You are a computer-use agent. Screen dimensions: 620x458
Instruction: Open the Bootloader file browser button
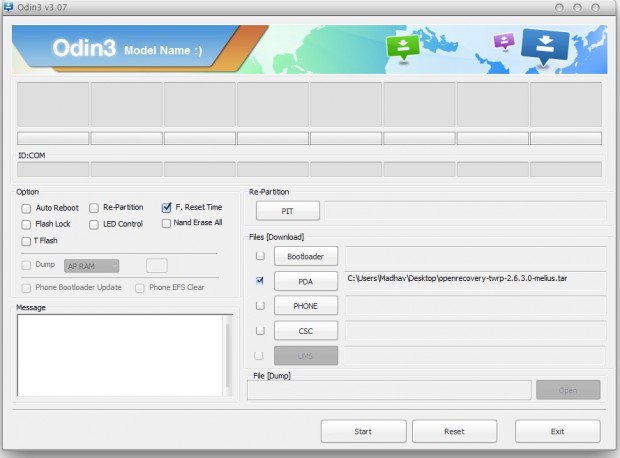click(305, 257)
